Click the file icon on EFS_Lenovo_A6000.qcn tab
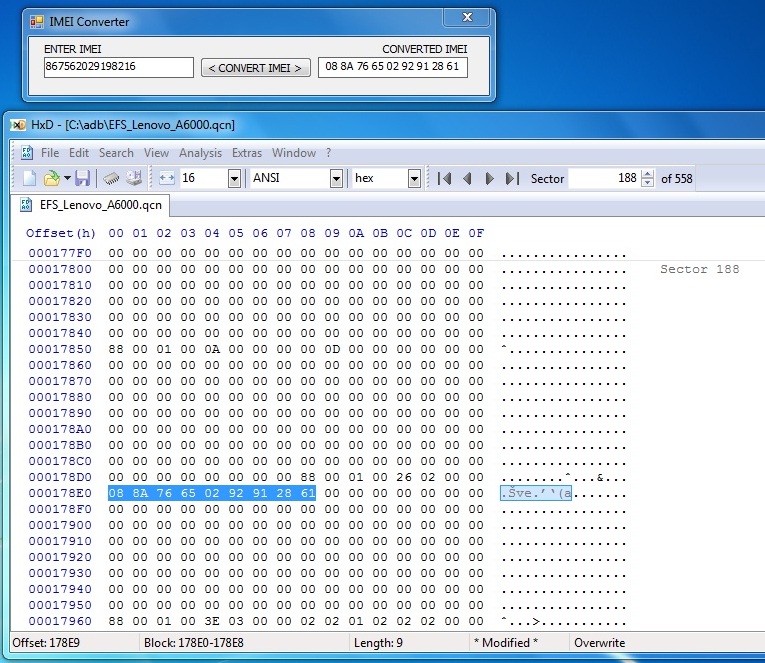Screen dimensions: 765x663 coord(26,204)
